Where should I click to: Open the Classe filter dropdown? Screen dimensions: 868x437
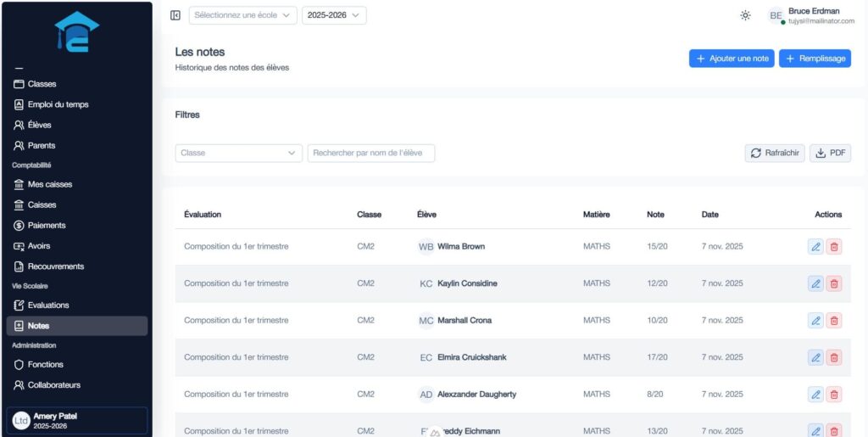239,153
